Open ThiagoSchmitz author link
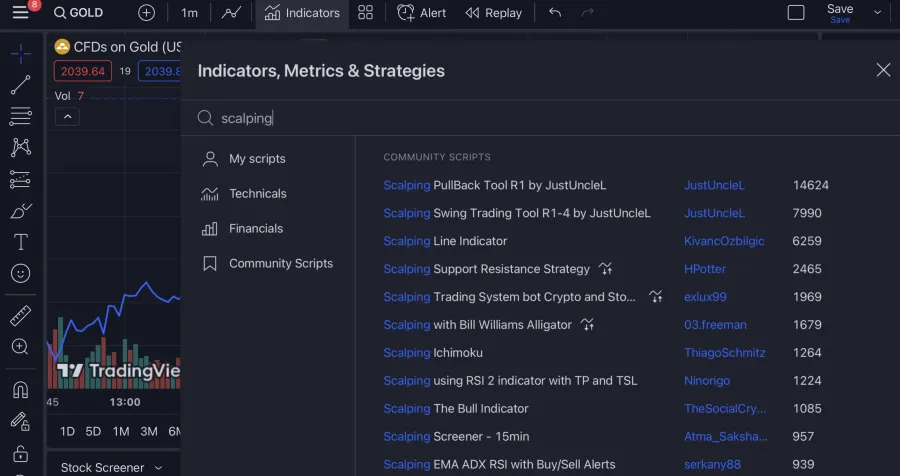900x476 pixels. [724, 353]
